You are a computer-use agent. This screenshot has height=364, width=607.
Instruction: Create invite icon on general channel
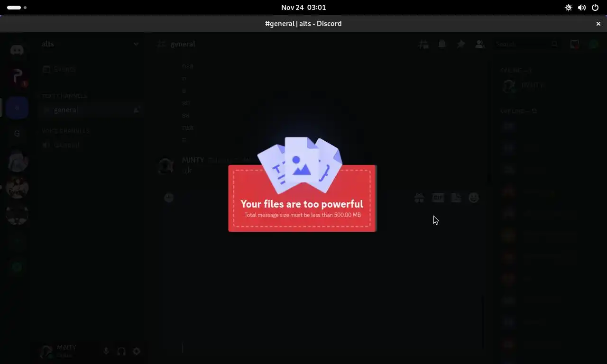coord(136,110)
